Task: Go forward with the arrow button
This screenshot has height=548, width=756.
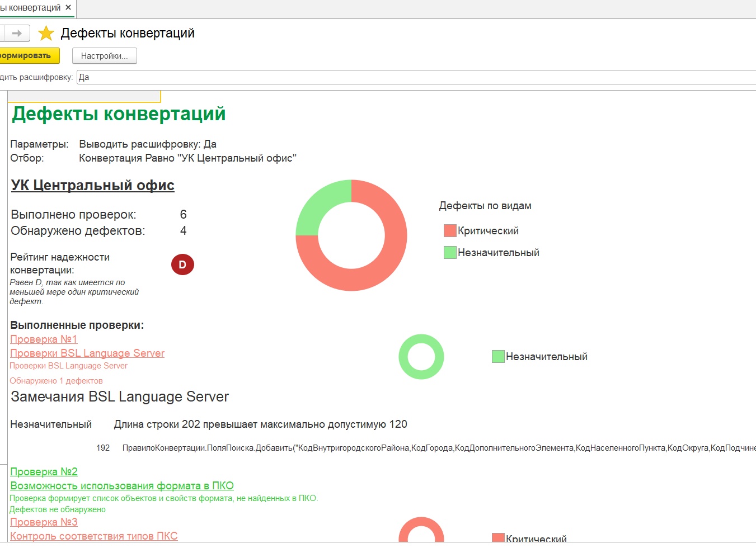Action: coord(17,34)
